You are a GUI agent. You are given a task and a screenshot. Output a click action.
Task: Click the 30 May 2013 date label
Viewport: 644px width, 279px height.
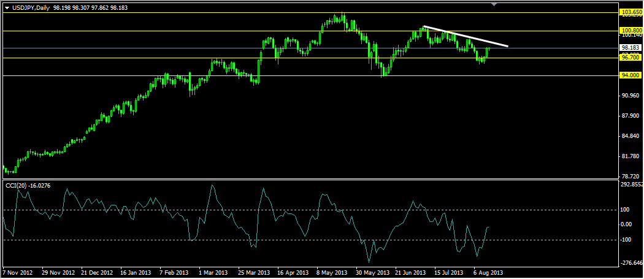click(372, 273)
